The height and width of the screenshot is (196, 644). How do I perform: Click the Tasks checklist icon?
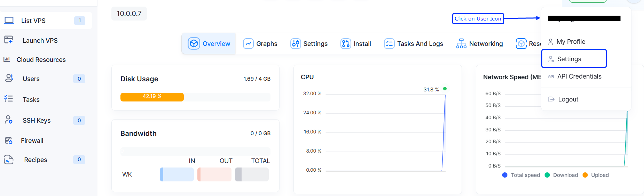9,99
